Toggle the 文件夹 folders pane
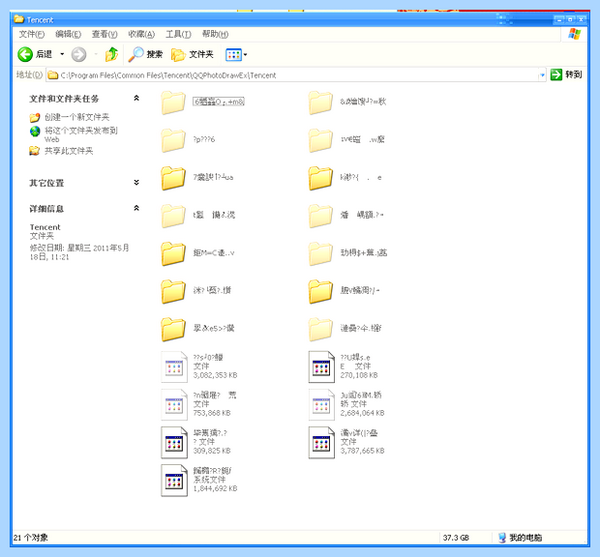 (x=192, y=54)
